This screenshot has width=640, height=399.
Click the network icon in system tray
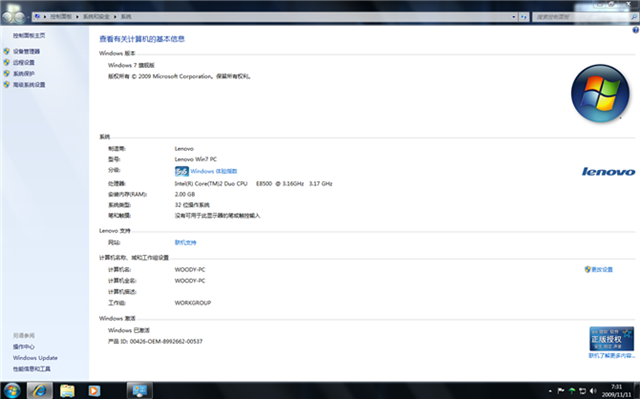[x=582, y=391]
